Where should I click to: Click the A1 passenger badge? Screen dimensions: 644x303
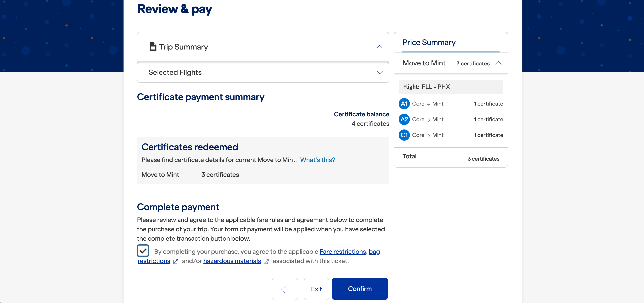pyautogui.click(x=404, y=104)
